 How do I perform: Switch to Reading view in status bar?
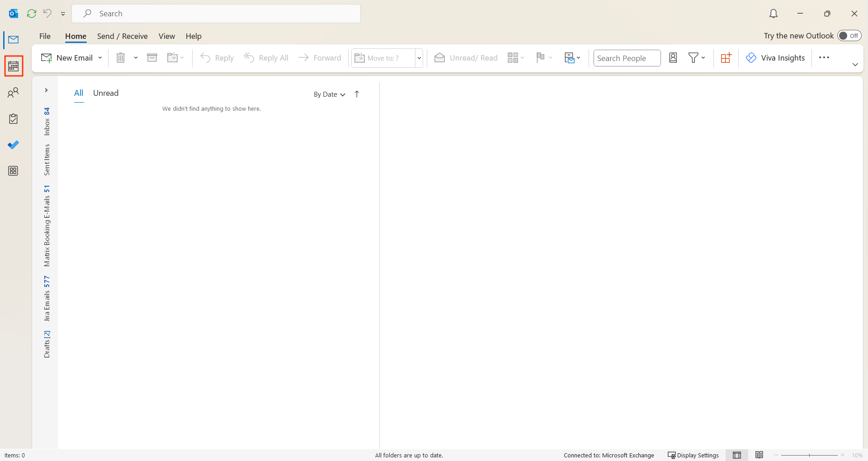click(759, 455)
